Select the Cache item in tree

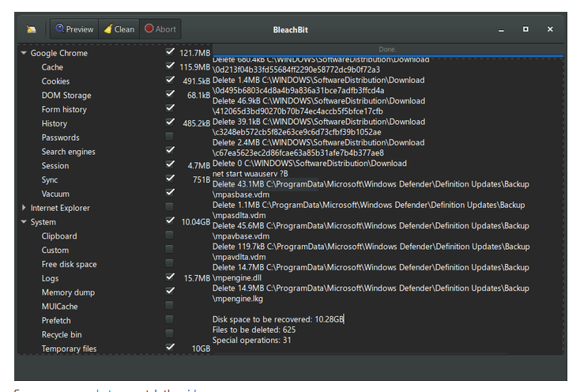(x=52, y=67)
